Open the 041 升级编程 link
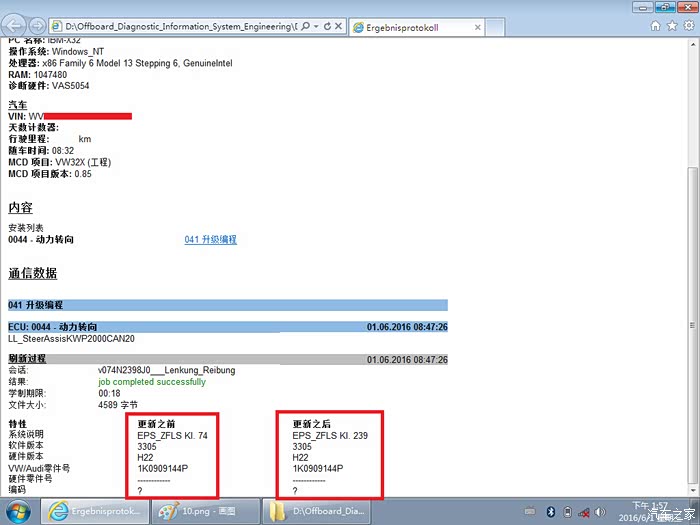Screen dimensions: 700x525 pos(211,240)
